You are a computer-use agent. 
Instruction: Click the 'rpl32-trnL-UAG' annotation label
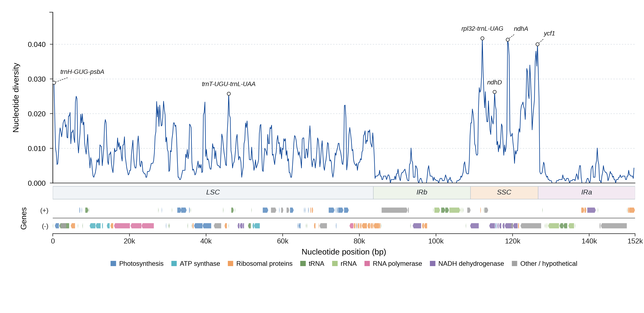[482, 29]
